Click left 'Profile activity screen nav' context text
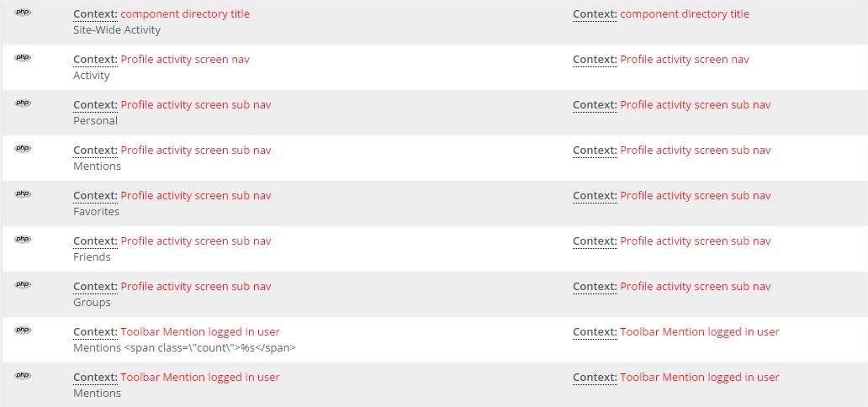The height and width of the screenshot is (407, 868). (185, 60)
